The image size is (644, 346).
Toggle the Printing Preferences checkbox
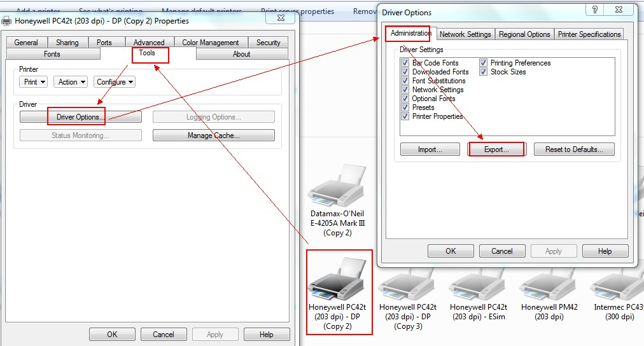(484, 63)
